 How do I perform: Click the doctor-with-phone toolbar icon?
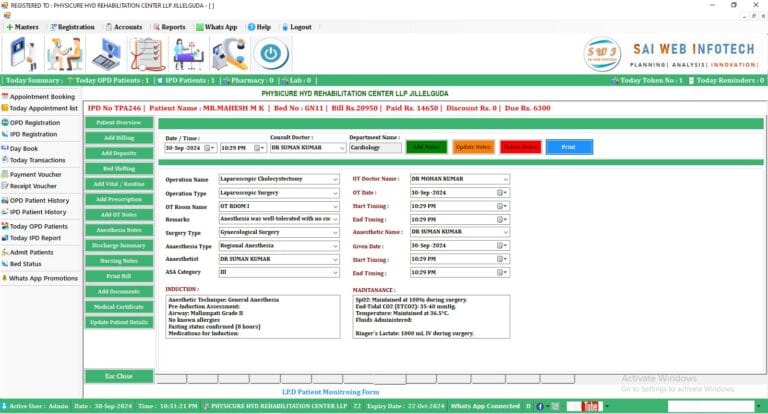pyautogui.click(x=24, y=54)
